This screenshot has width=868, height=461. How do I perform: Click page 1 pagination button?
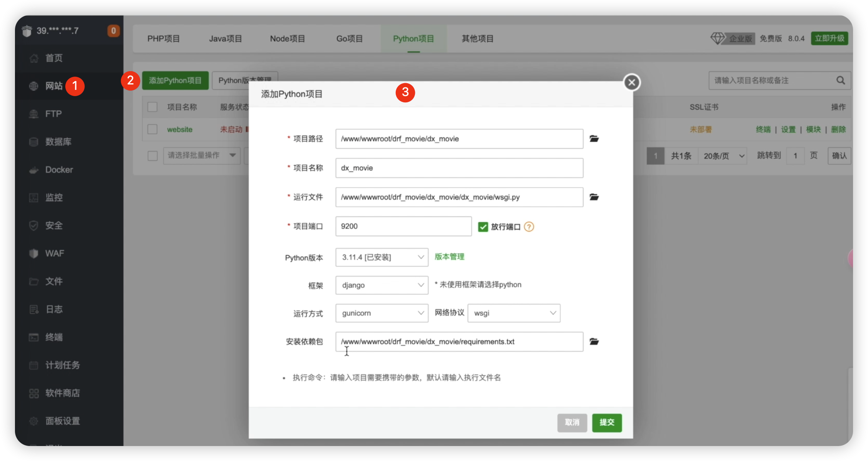(x=656, y=156)
